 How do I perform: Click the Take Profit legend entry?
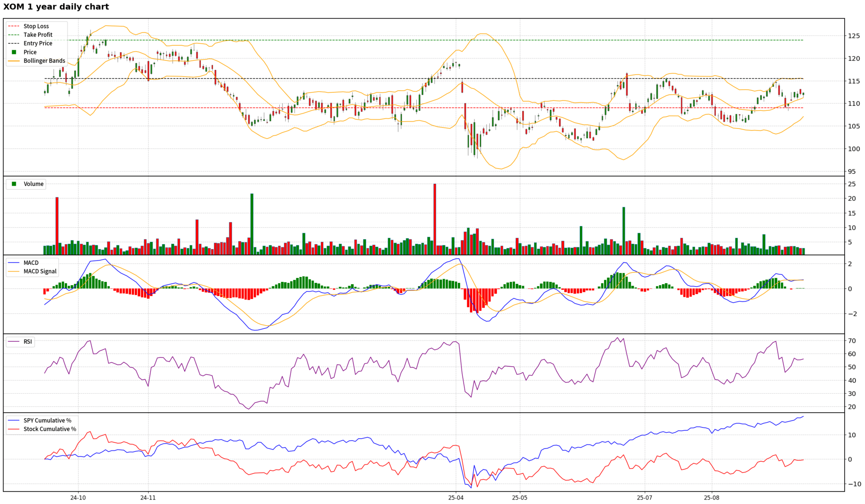coord(38,35)
